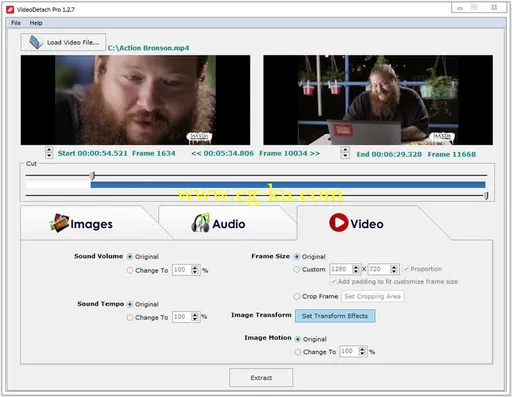Click Set Cropping Area button

[x=372, y=296]
